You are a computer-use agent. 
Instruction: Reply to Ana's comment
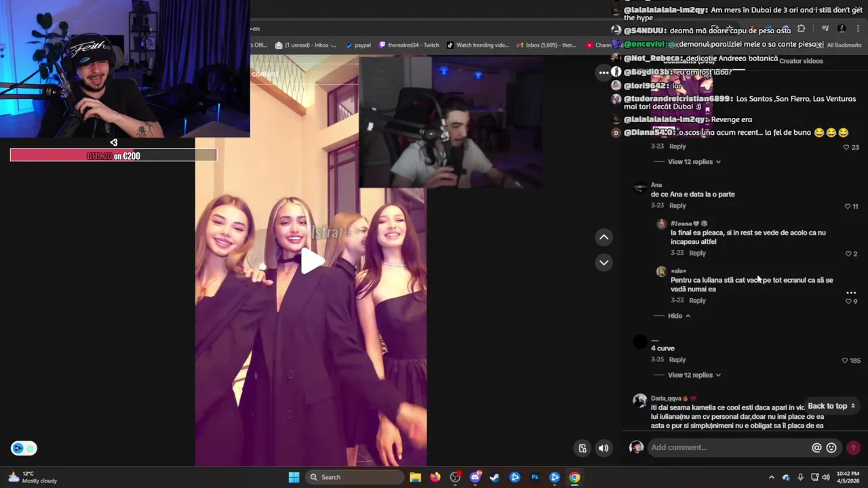[677, 205]
